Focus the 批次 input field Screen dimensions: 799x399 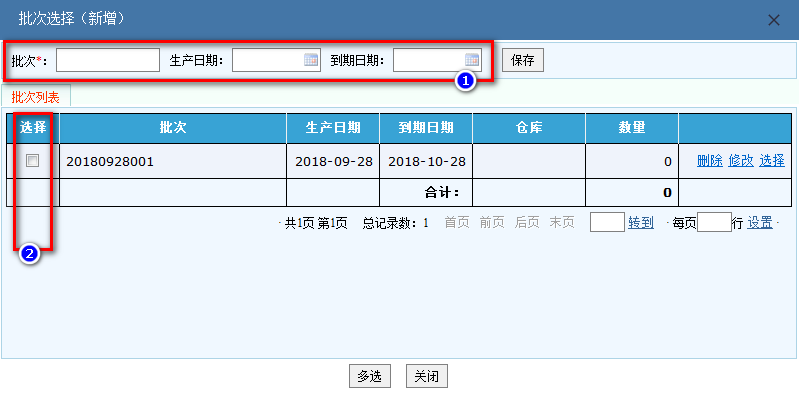click(x=108, y=60)
